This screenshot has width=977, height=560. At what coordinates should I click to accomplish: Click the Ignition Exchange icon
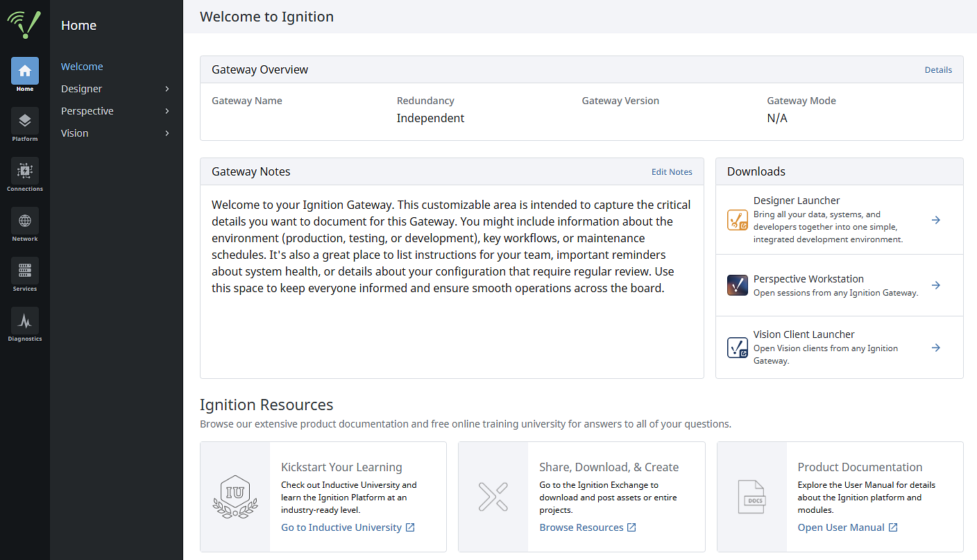[x=493, y=497]
